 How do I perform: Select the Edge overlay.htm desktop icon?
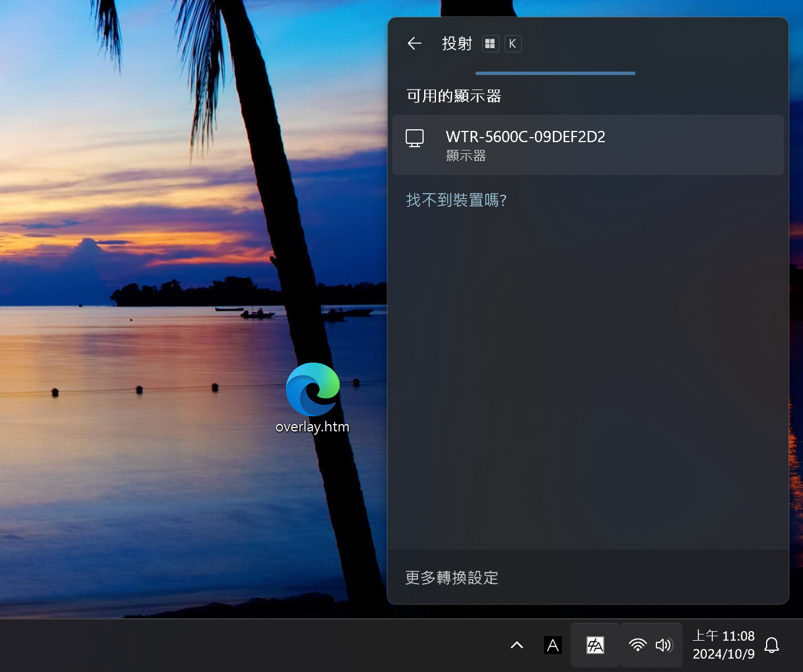pyautogui.click(x=312, y=389)
